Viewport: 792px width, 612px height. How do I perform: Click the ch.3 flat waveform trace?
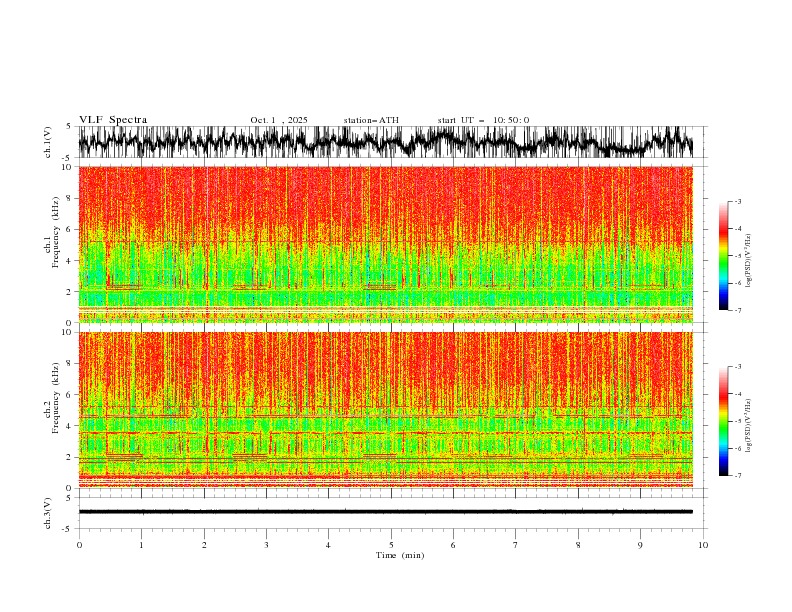point(386,512)
